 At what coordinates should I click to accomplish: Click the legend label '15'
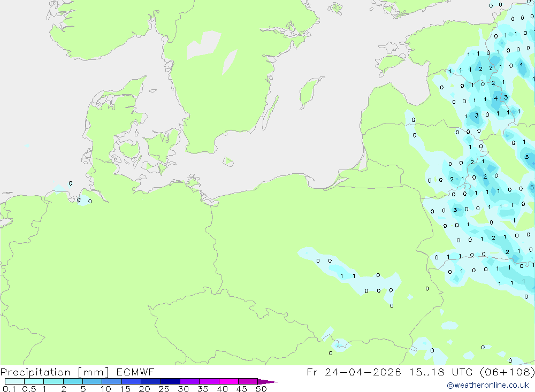pos(125,389)
